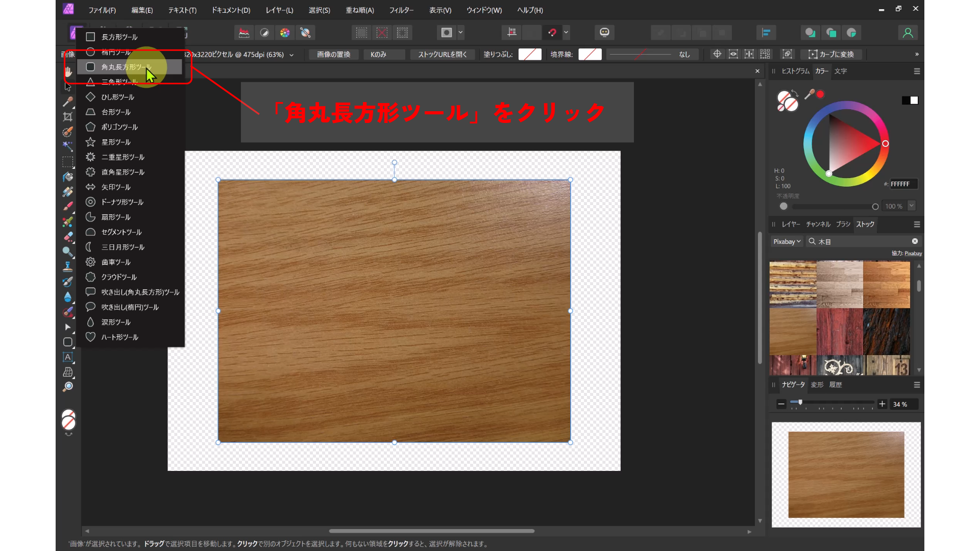Screen dimensions: 980x551
Task: Choose the Star tool (星形ツール)
Action: tap(116, 142)
